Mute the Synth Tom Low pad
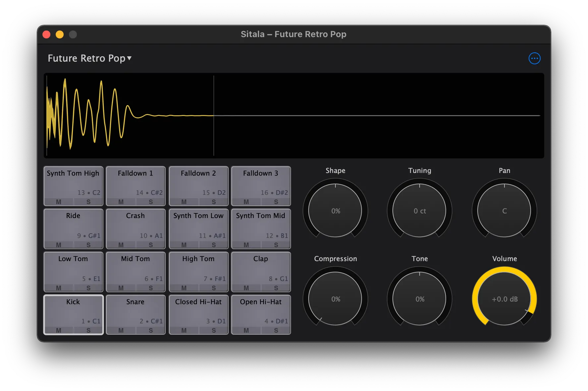 [184, 245]
